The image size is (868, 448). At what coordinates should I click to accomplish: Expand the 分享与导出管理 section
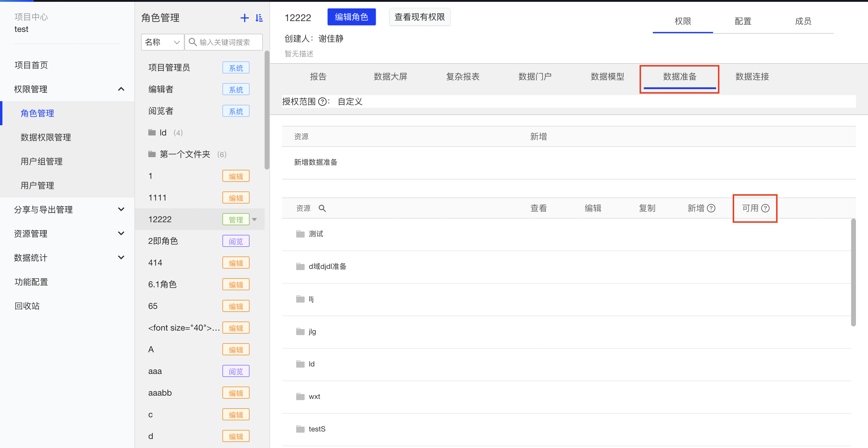pos(121,209)
